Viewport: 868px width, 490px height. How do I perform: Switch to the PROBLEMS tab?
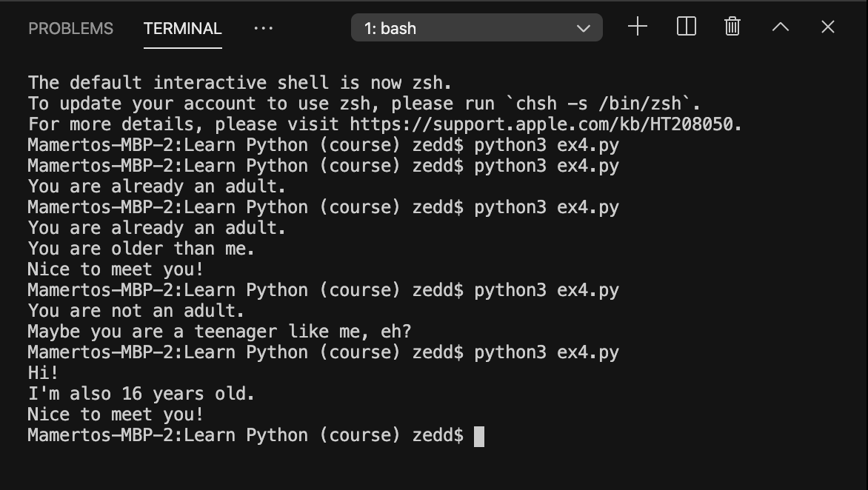[70, 29]
